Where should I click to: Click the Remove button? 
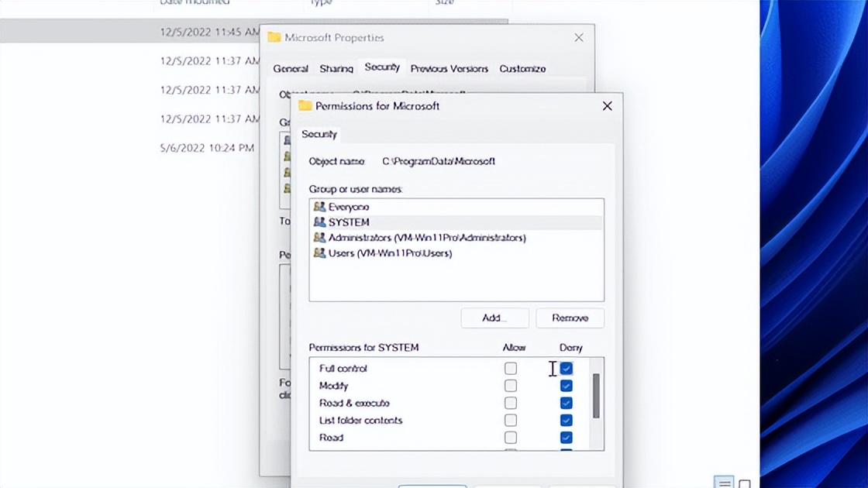570,318
